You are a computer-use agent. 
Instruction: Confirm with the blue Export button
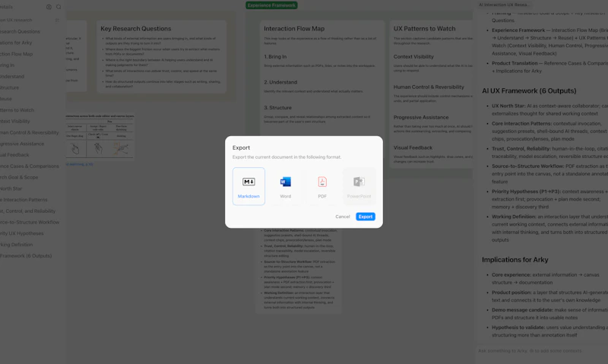366,217
